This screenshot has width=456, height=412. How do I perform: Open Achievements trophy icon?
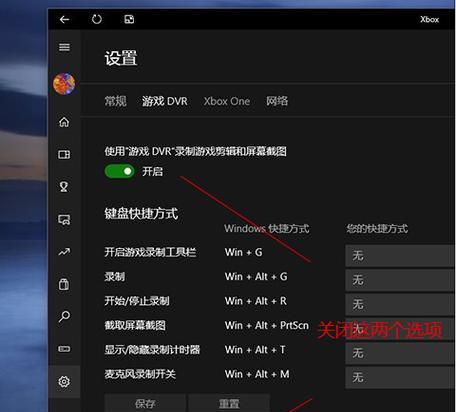tap(64, 187)
